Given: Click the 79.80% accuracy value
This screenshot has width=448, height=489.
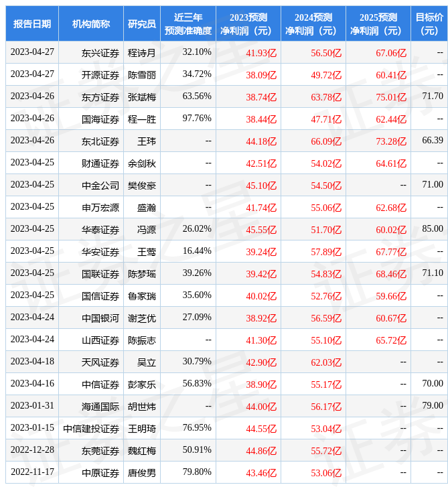Looking at the screenshot, I should 197,472.
